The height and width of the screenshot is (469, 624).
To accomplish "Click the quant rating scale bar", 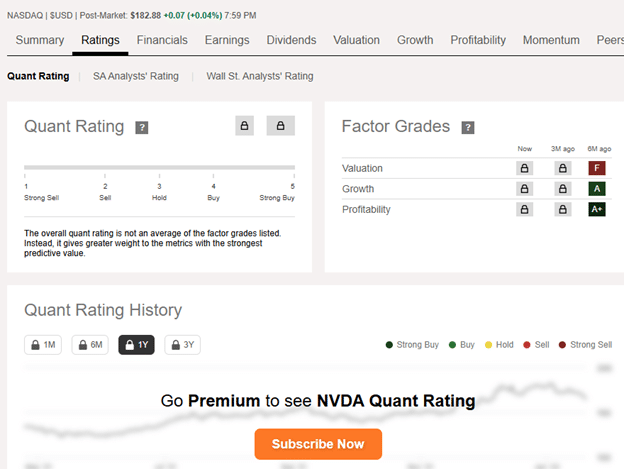I will pyautogui.click(x=159, y=167).
